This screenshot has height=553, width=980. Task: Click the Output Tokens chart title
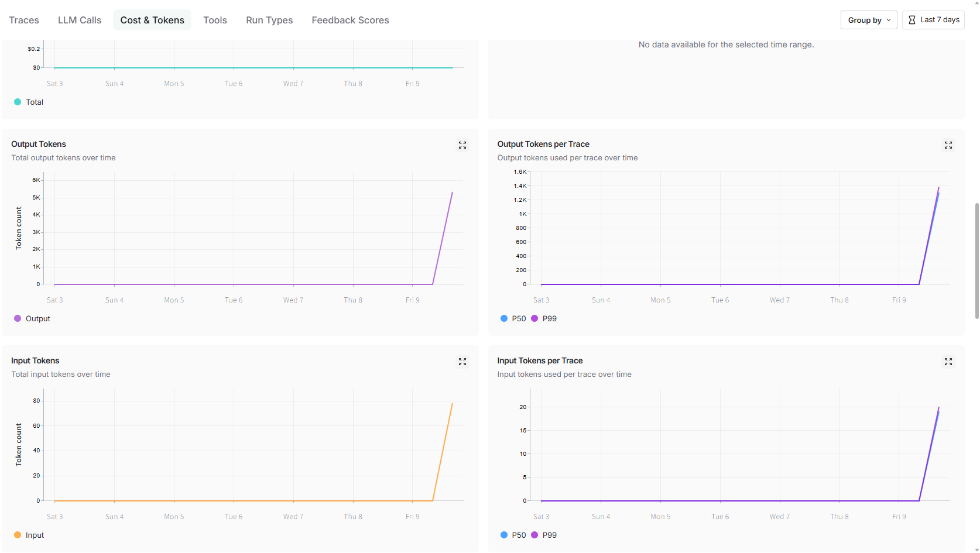pos(39,144)
